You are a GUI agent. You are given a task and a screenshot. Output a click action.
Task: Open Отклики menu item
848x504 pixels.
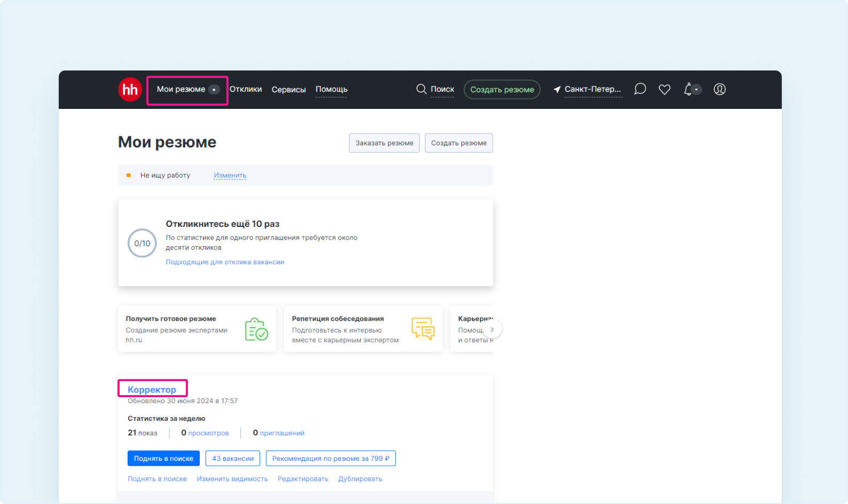click(x=246, y=89)
